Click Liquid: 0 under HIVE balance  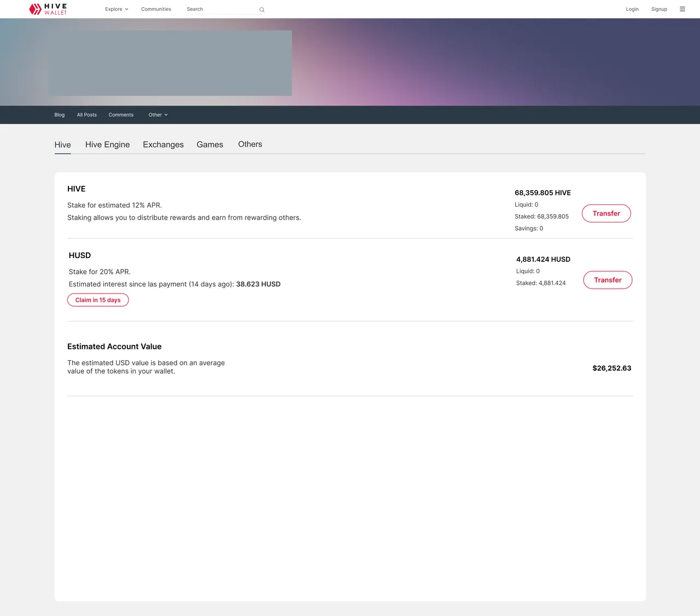click(526, 204)
